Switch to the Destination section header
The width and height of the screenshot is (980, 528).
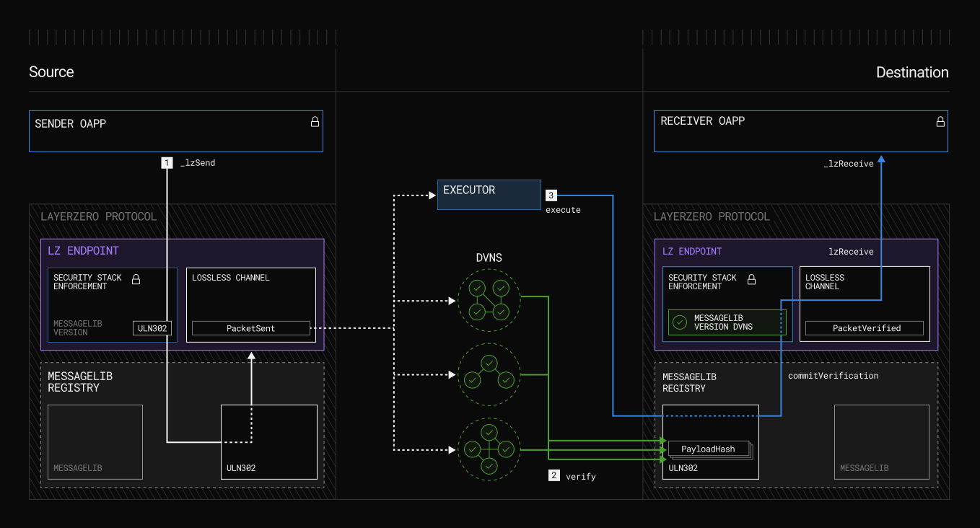point(912,72)
